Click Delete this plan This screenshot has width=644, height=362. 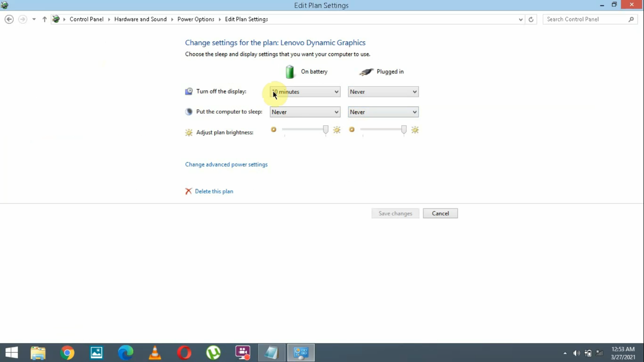(x=214, y=191)
